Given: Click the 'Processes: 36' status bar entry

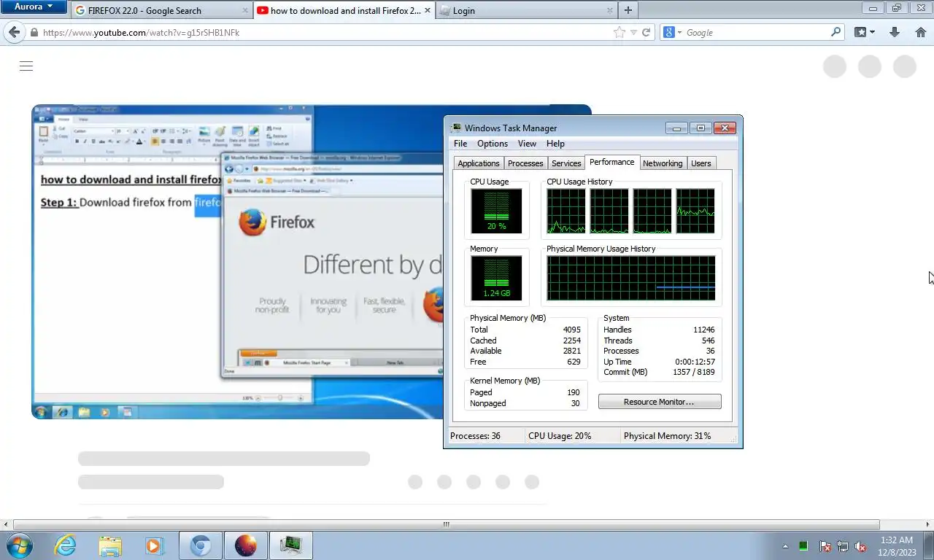Looking at the screenshot, I should tap(475, 436).
